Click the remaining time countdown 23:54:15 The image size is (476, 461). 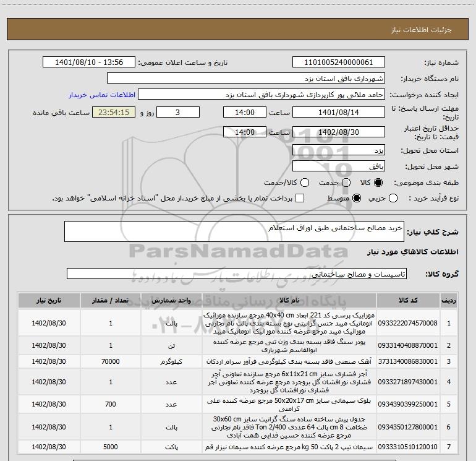pos(114,112)
